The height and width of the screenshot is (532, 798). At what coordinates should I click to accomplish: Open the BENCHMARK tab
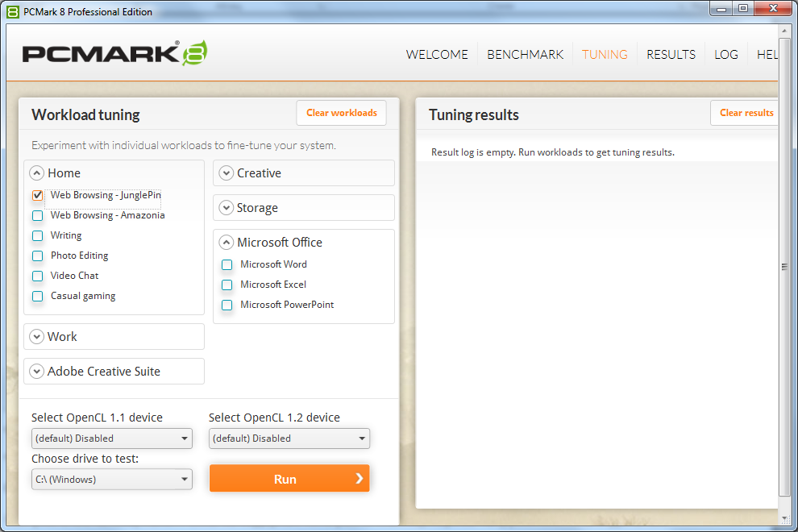point(525,54)
